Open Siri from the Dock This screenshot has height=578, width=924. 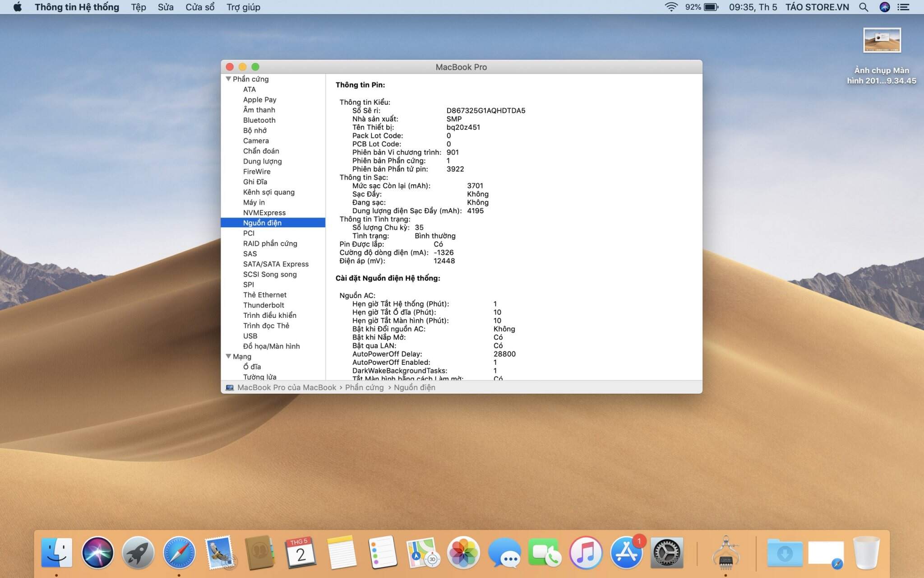97,552
